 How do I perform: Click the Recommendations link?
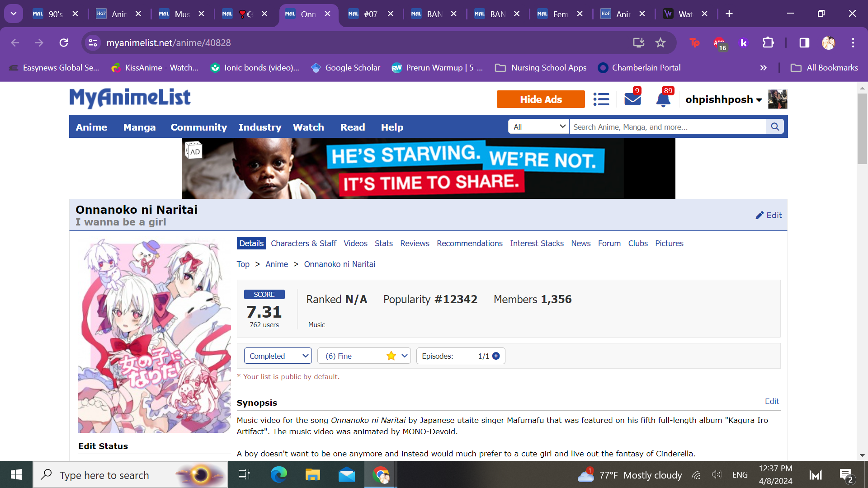(x=469, y=244)
